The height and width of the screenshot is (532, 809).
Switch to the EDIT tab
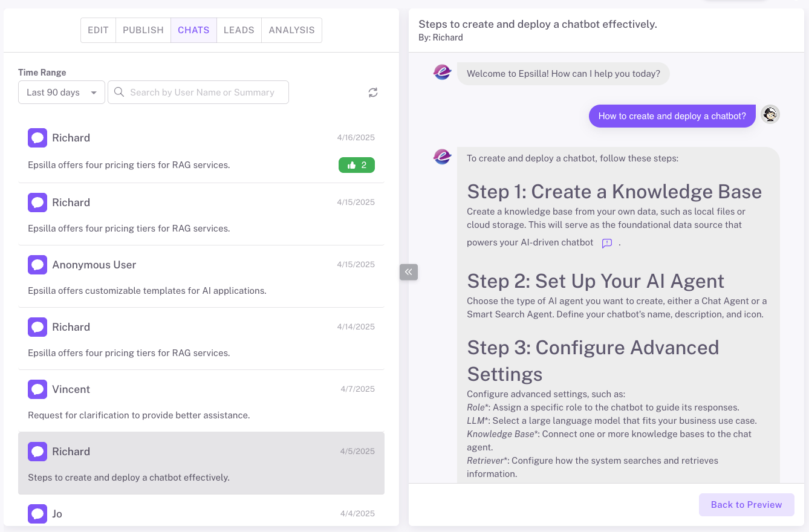click(x=98, y=30)
